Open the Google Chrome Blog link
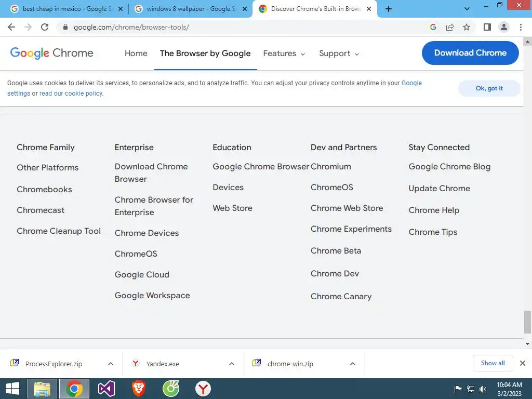Screen dimensions: 532x399 tap(449, 167)
